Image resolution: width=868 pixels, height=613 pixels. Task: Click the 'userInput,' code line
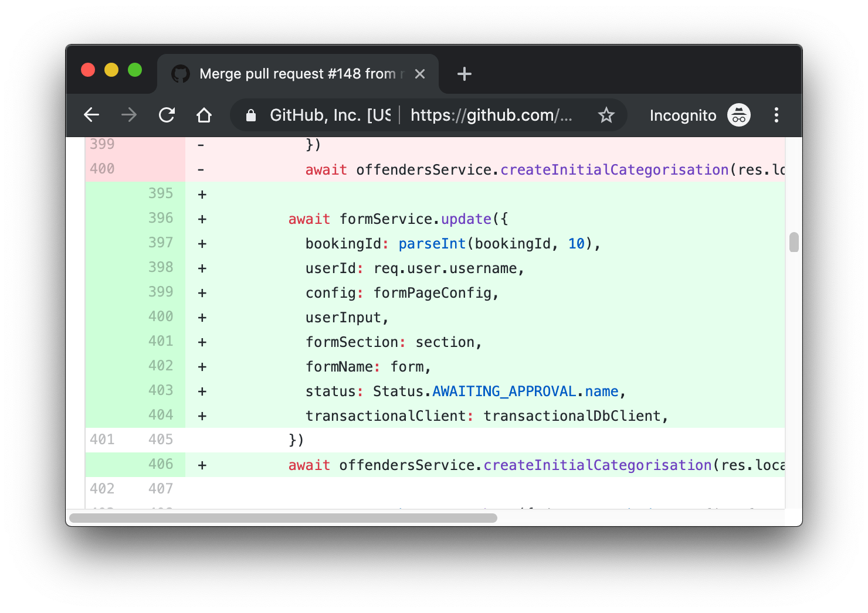coord(347,318)
